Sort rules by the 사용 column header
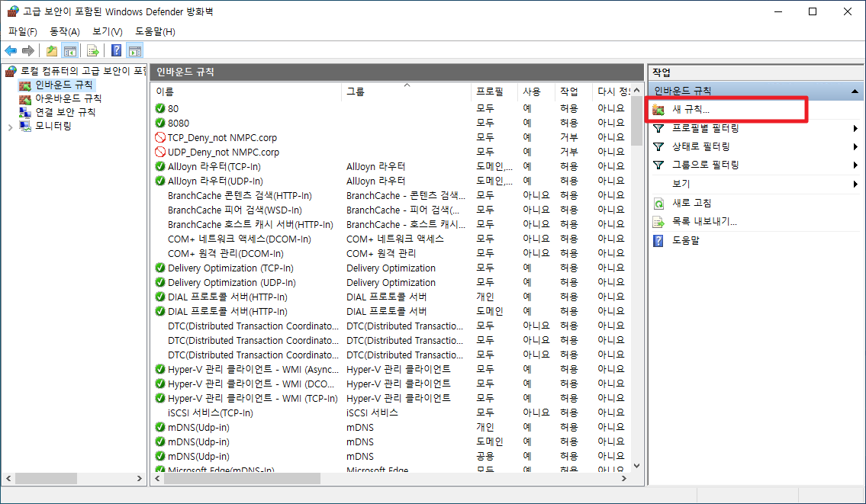The height and width of the screenshot is (504, 866). click(536, 91)
